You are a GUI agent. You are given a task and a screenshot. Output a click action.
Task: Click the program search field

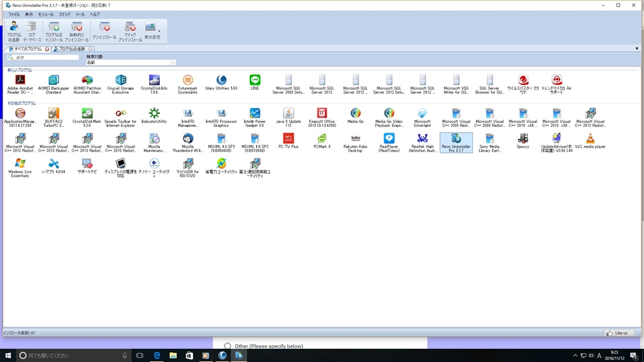click(x=43, y=57)
